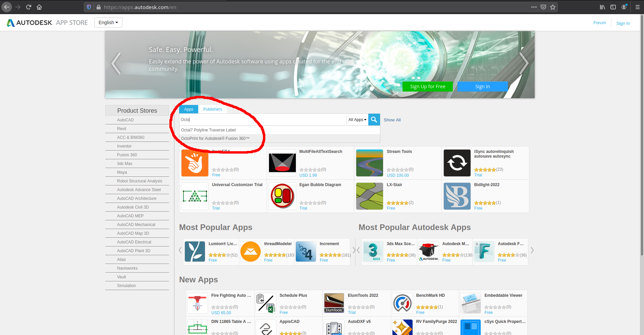
Task: Reload the page with the refresh icon
Action: pos(29,7)
